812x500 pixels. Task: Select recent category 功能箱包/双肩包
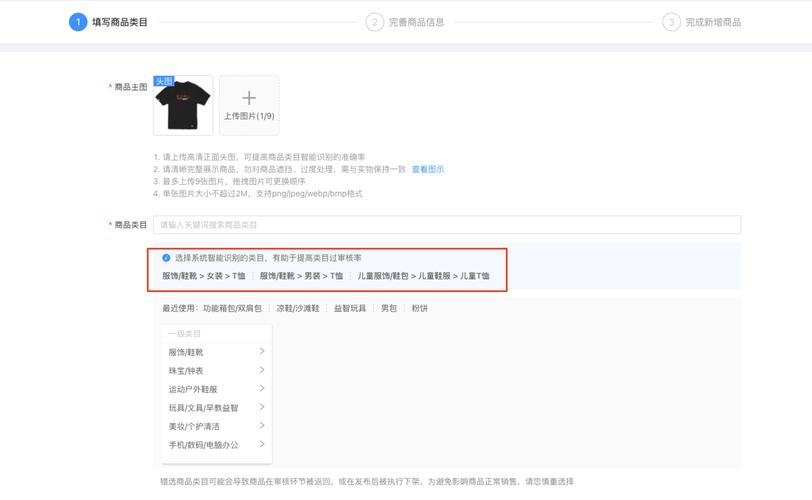click(x=233, y=308)
